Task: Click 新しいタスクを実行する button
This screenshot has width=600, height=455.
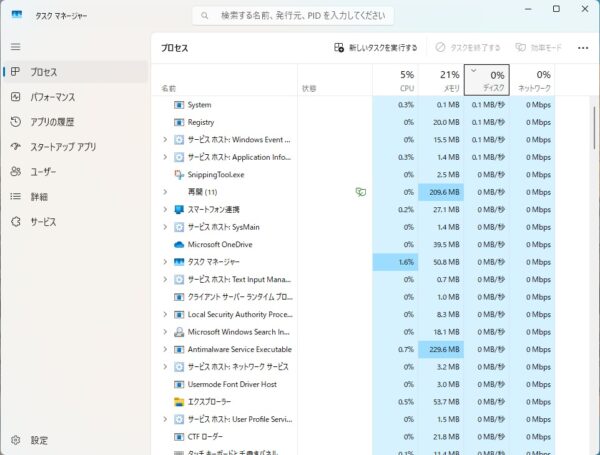Action: pos(375,48)
